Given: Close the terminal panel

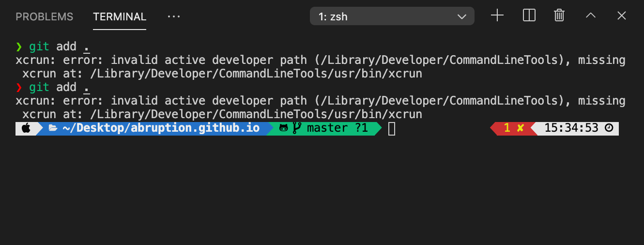Looking at the screenshot, I should (x=622, y=15).
